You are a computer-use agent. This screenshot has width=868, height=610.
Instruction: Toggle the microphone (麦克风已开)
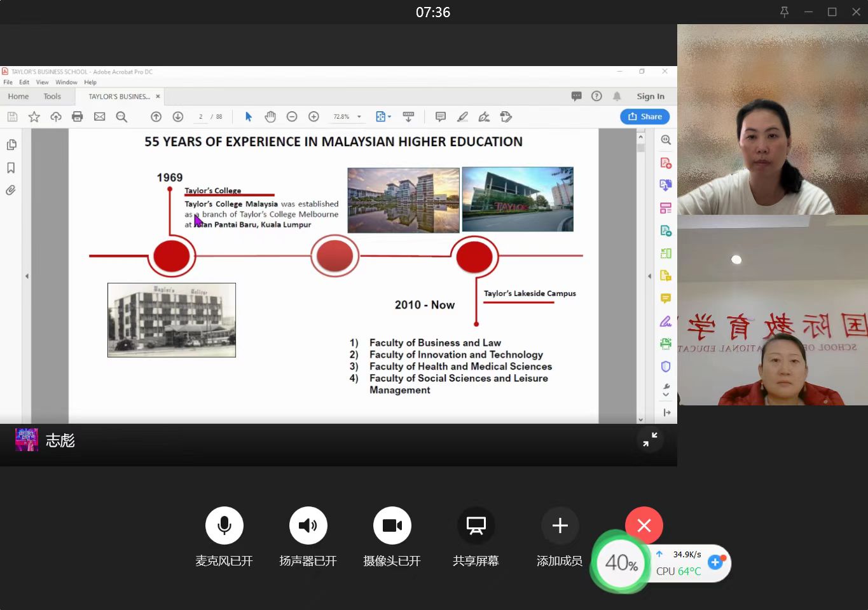(224, 525)
